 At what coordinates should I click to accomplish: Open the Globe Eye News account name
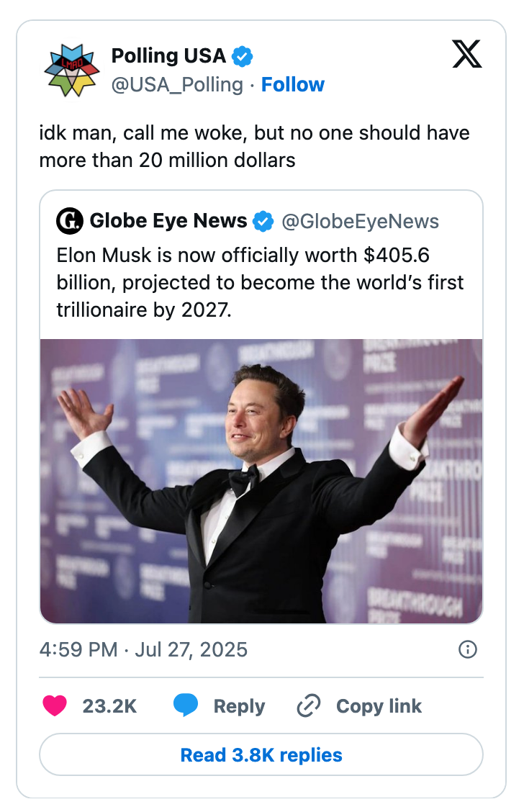click(x=168, y=221)
